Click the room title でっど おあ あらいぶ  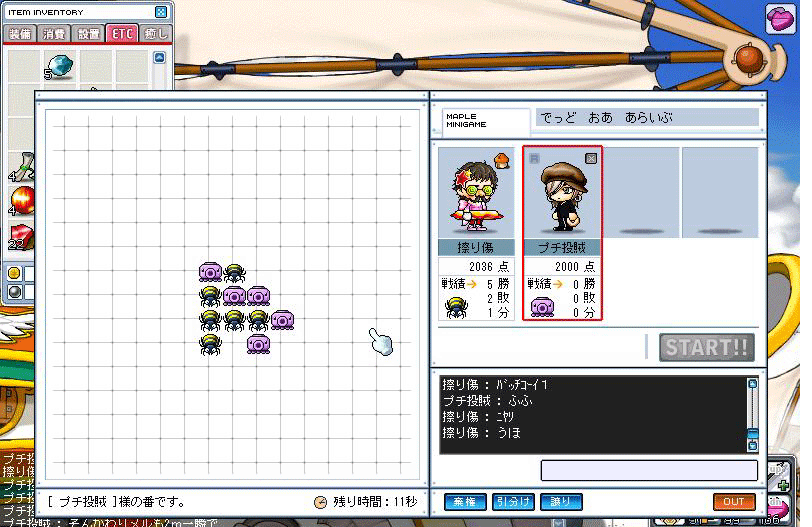click(606, 118)
